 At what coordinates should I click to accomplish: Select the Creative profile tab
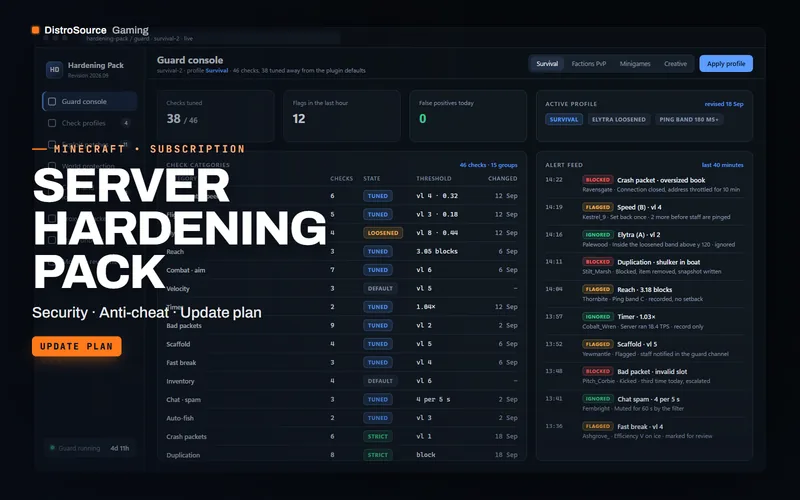(675, 64)
